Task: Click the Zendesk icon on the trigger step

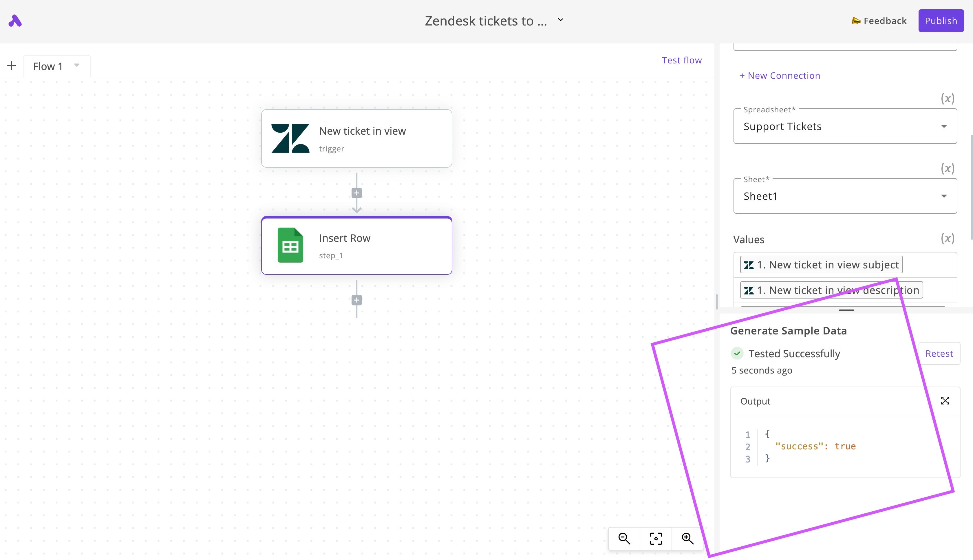Action: [290, 138]
